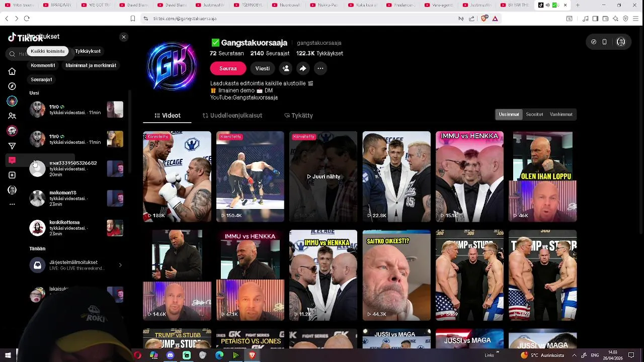Sort videos by Vanhimmat
The width and height of the screenshot is (644, 362).
tap(561, 115)
